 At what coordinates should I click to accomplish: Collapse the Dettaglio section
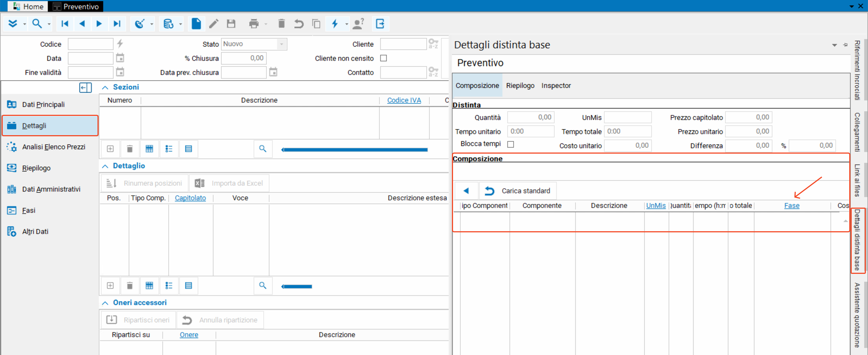click(x=105, y=166)
